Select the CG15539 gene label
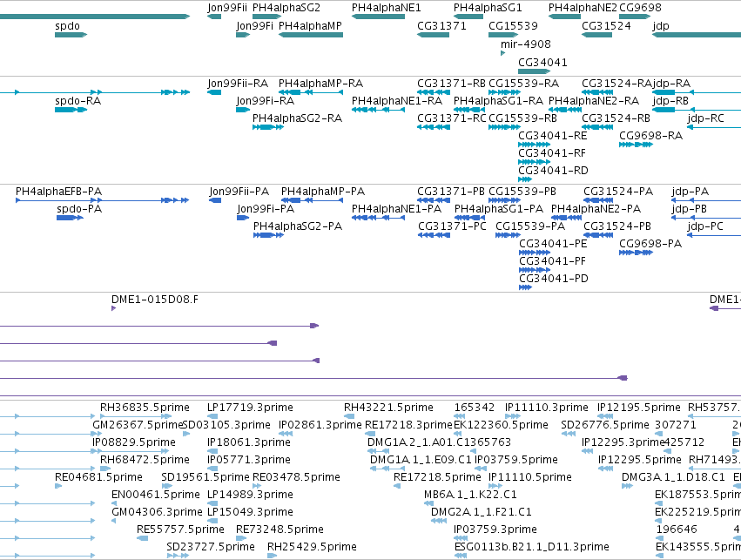The width and height of the screenshot is (741, 560). click(x=513, y=26)
